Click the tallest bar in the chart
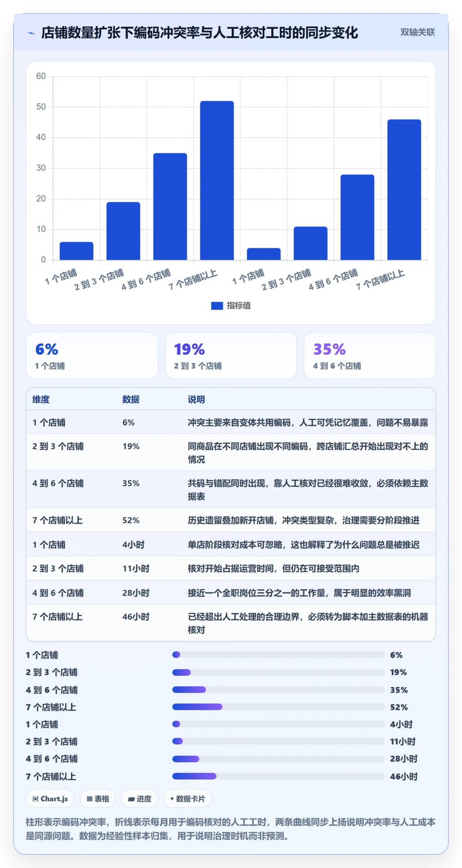 (217, 180)
